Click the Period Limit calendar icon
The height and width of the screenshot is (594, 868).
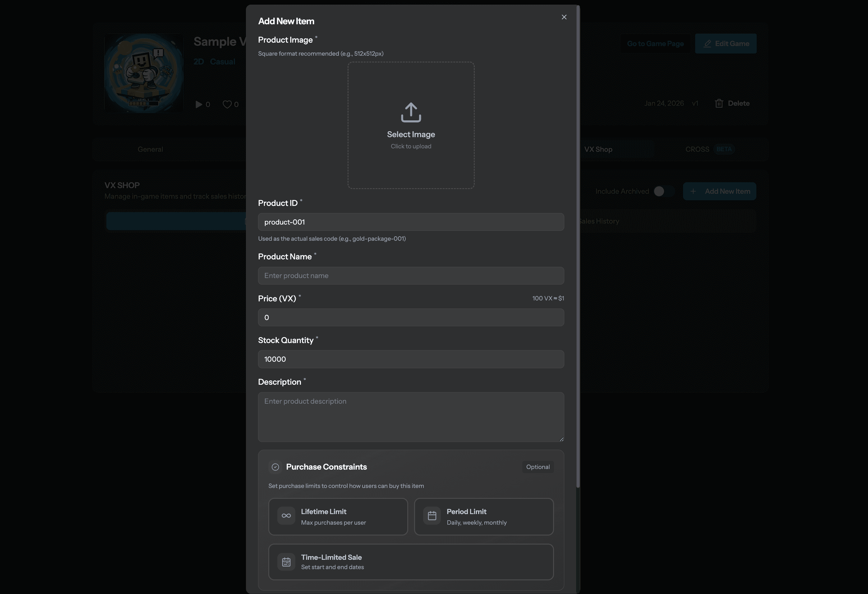point(432,516)
